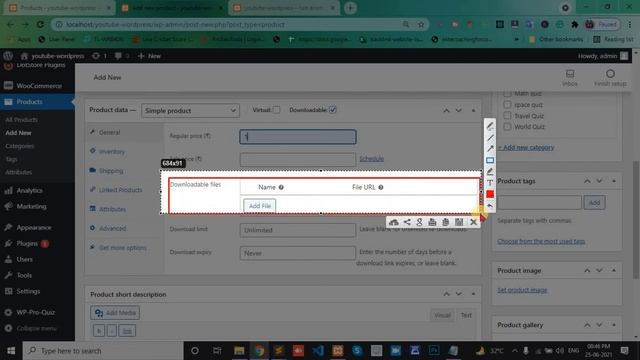This screenshot has width=640, height=360.
Task: Click the Add File button
Action: coord(260,206)
